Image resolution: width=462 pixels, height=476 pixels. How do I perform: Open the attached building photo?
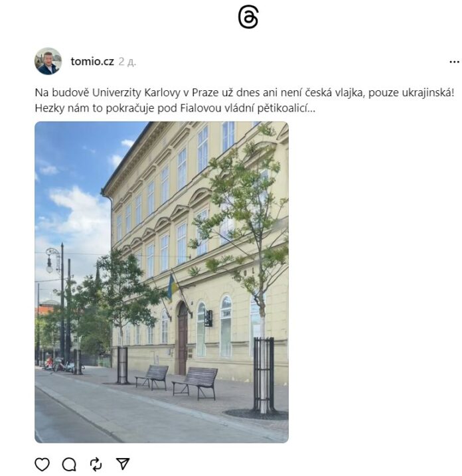click(161, 282)
